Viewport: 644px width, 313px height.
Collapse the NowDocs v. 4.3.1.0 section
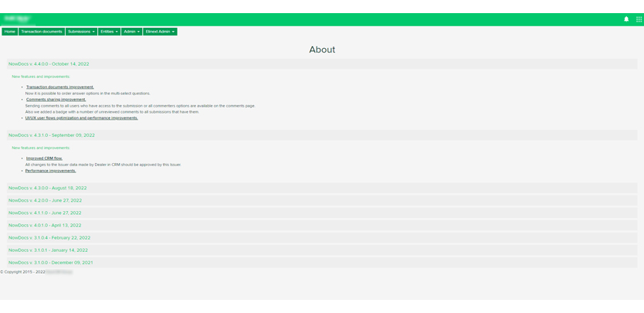point(52,135)
